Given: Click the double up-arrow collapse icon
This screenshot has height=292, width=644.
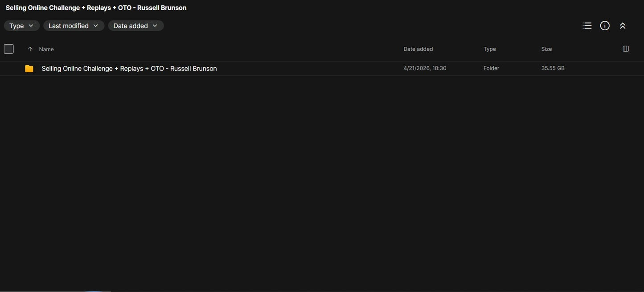Looking at the screenshot, I should 623,26.
